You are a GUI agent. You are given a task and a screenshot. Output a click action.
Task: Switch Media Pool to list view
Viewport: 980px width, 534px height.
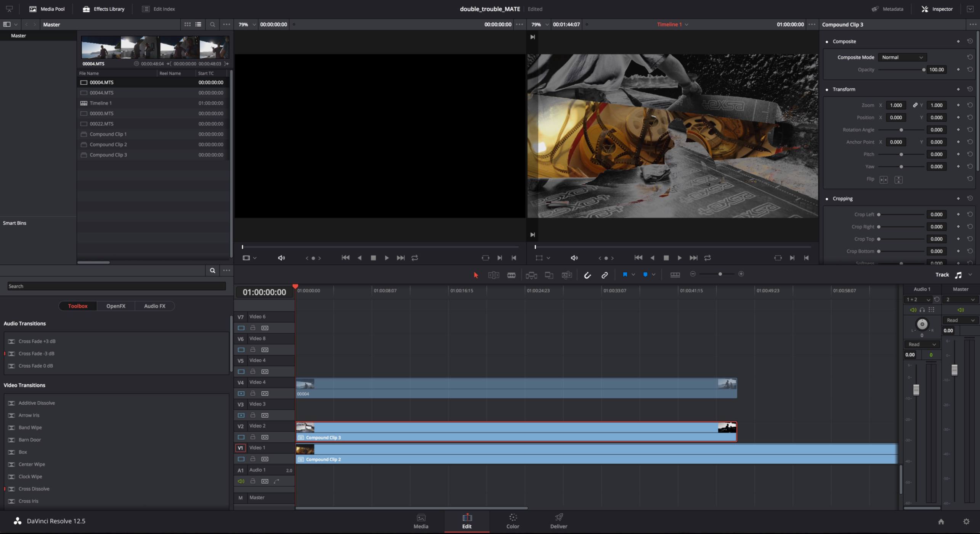pos(198,24)
